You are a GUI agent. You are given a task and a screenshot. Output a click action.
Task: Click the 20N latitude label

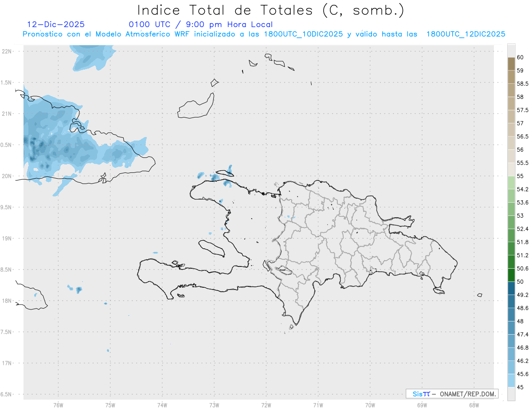7,176
